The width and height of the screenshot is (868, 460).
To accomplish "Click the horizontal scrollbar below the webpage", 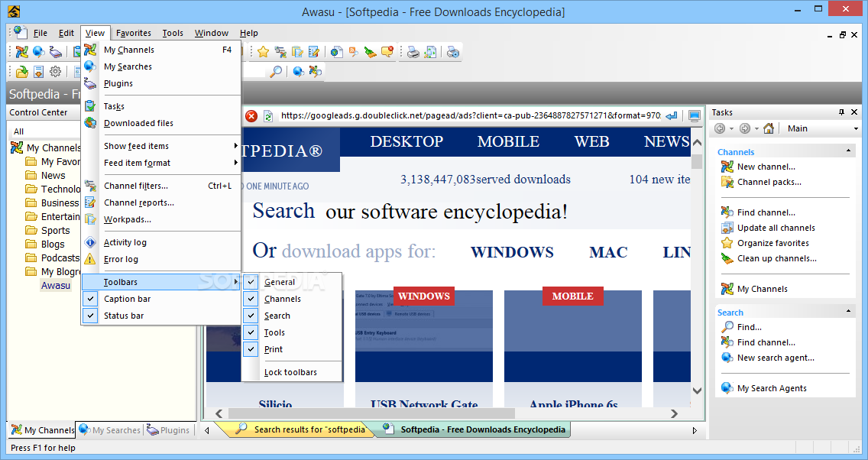I will (371, 413).
